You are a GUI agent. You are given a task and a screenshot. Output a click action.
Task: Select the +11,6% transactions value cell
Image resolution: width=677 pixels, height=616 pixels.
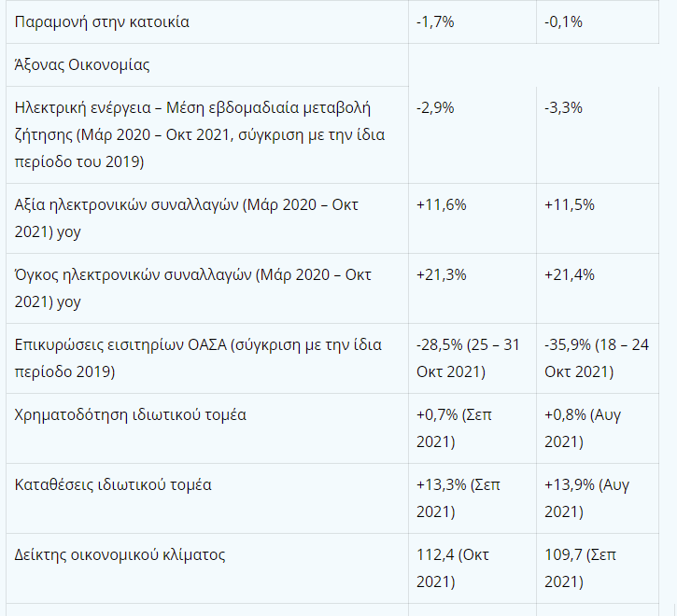[442, 204]
